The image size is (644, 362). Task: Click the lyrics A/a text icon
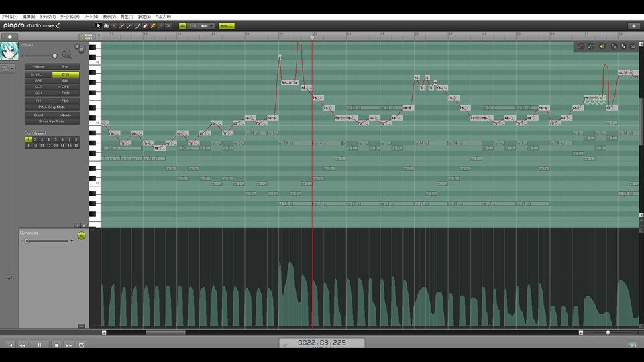click(623, 46)
